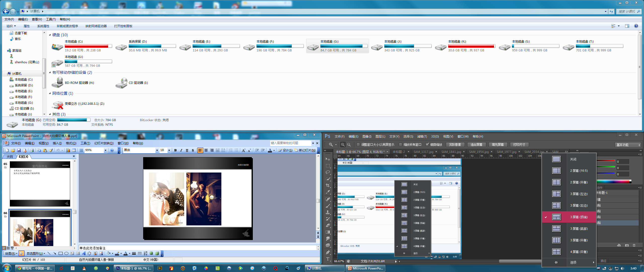Insert WordArt from PowerPoint drawing toolbar

pos(84,254)
